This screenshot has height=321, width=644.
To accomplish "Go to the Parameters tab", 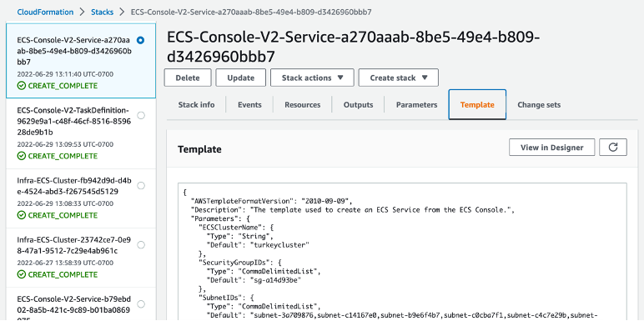I will click(416, 105).
